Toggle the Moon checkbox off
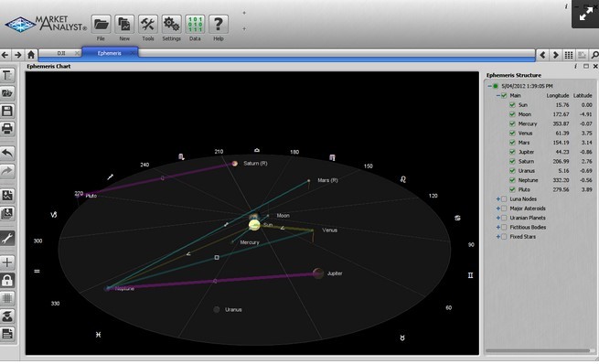 (512, 114)
